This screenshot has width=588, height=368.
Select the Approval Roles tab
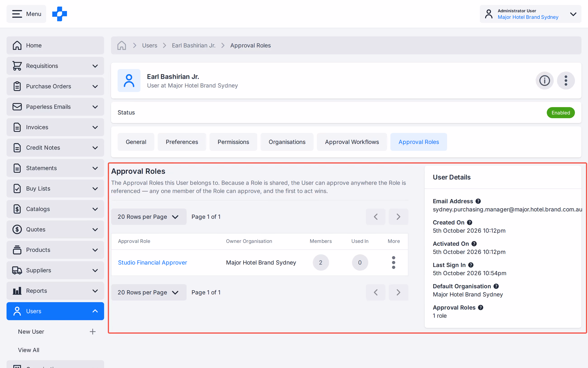pos(419,142)
